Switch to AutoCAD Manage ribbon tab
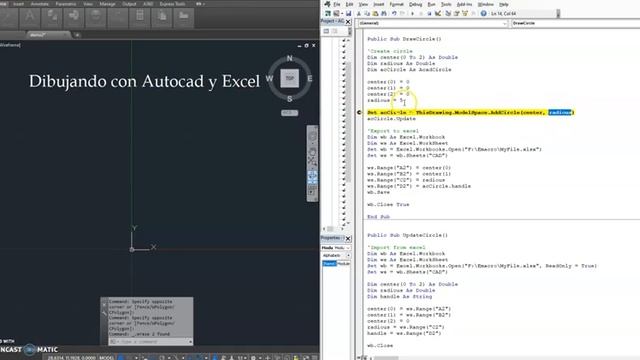640x360 pixels. 107,4
